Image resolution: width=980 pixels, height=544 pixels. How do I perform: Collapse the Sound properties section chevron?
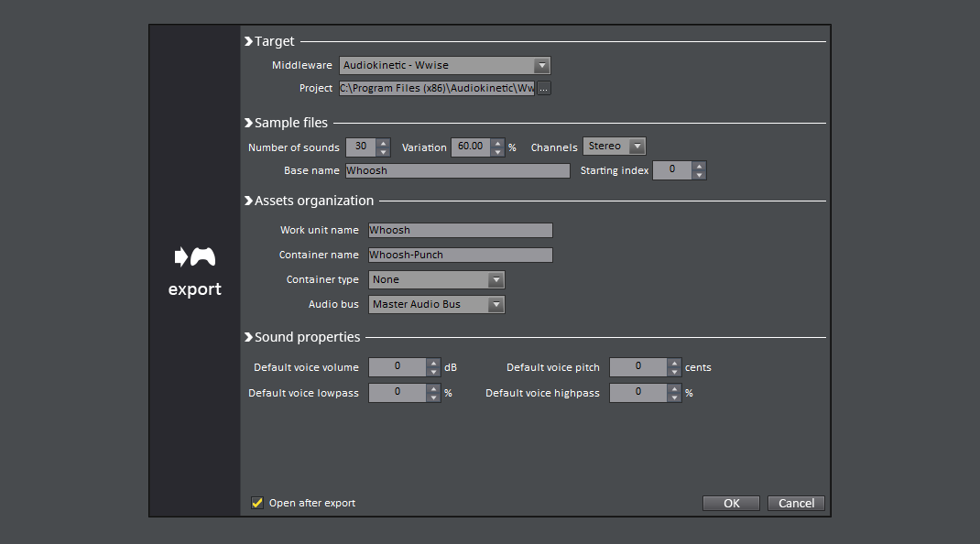point(248,337)
